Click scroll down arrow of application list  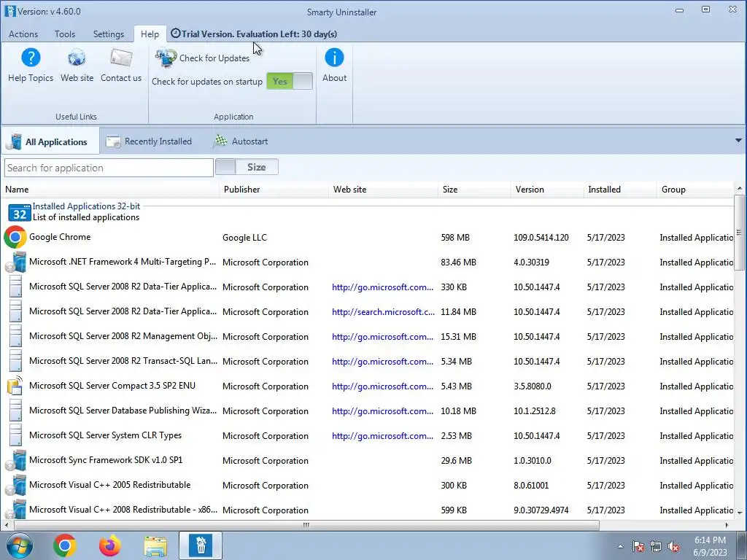740,513
